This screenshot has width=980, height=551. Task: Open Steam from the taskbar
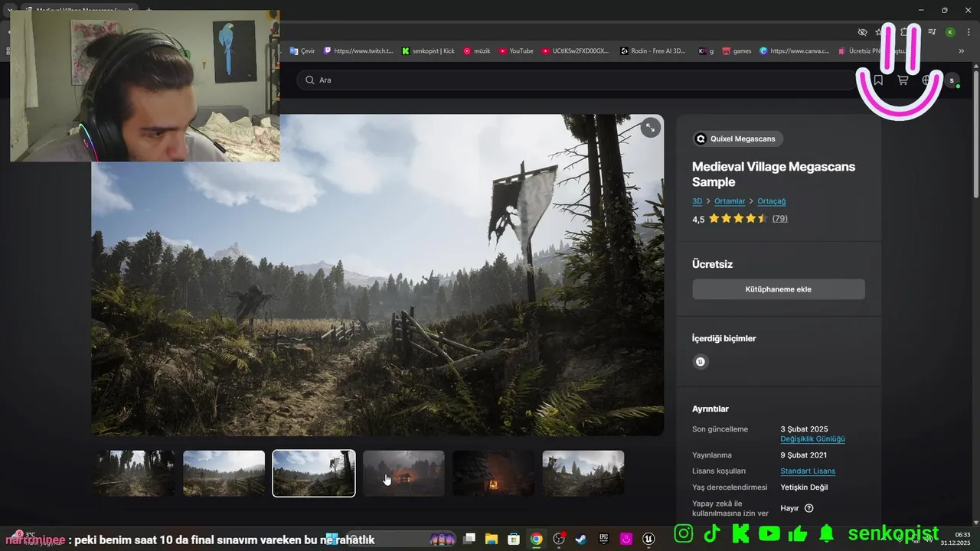click(581, 539)
